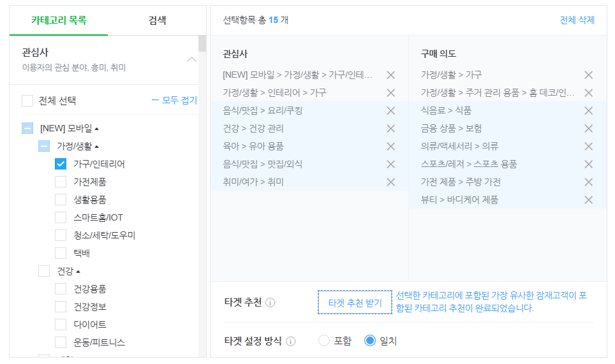Check the 건강 category checkbox
This screenshot has width=615, height=364.
tap(44, 271)
